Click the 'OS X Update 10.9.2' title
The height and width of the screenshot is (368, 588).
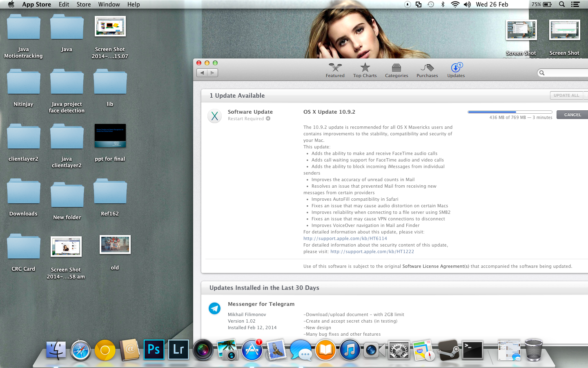coord(329,112)
